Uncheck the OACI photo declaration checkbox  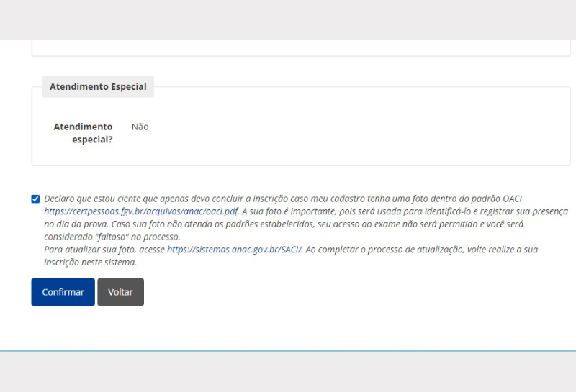pos(36,199)
